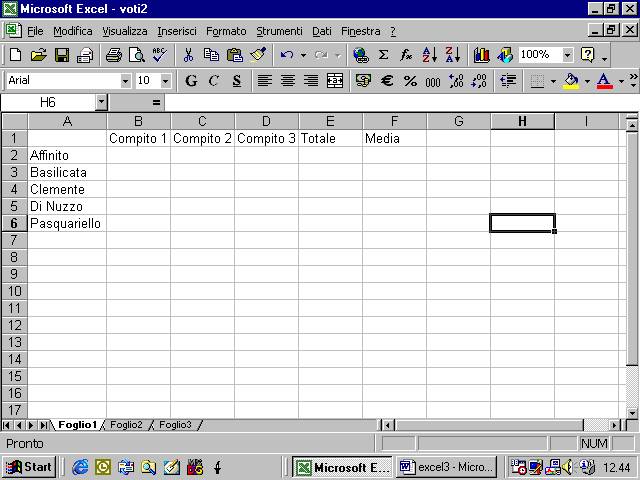Image resolution: width=640 pixels, height=480 pixels.
Task: Activate the Format Painter brush
Action: [258, 55]
